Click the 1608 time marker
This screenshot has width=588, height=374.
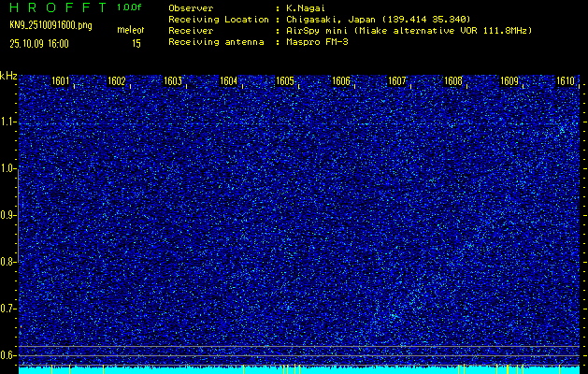click(x=453, y=81)
